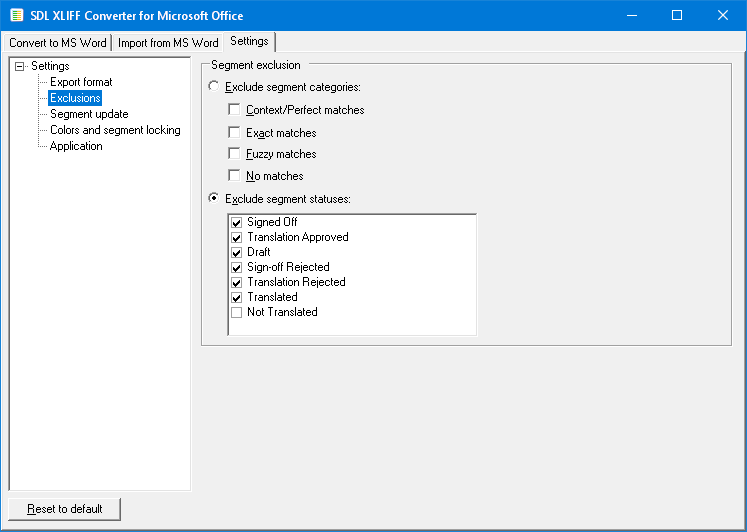
Task: Close the SDL XLIFF Converter window
Action: click(x=722, y=15)
